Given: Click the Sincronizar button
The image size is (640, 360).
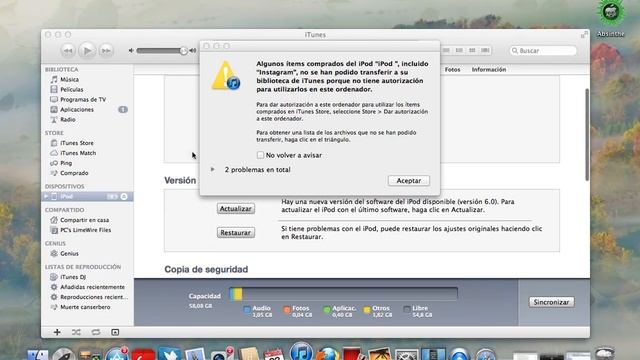Looking at the screenshot, I should [551, 302].
